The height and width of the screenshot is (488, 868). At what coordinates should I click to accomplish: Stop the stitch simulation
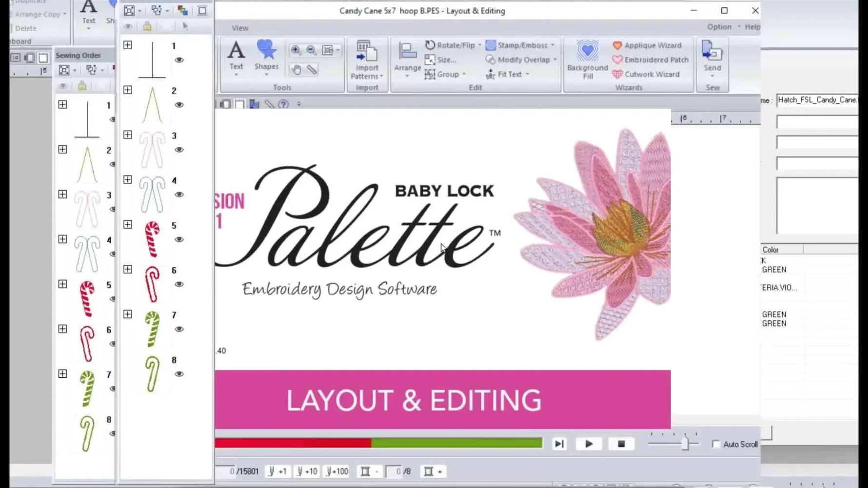(x=621, y=444)
